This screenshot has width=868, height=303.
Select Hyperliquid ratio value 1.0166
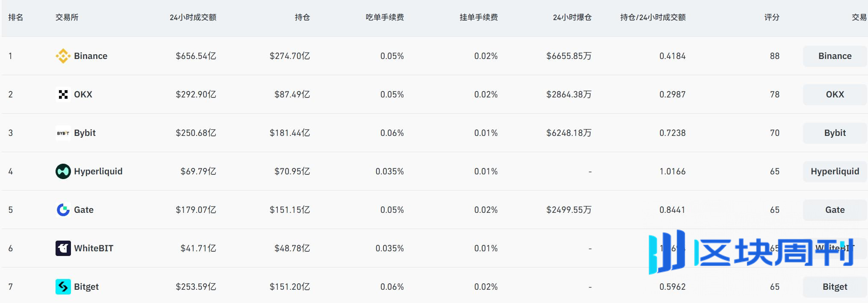[673, 171]
